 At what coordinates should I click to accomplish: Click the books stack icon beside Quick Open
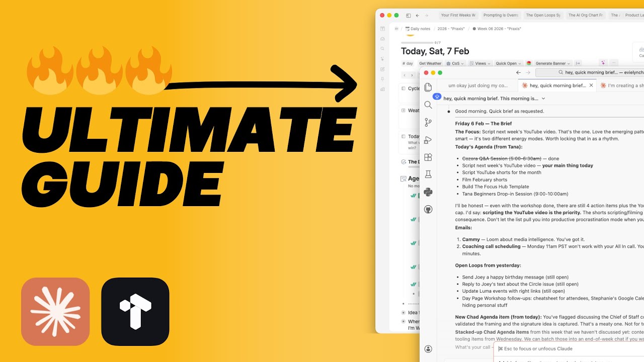(529, 63)
